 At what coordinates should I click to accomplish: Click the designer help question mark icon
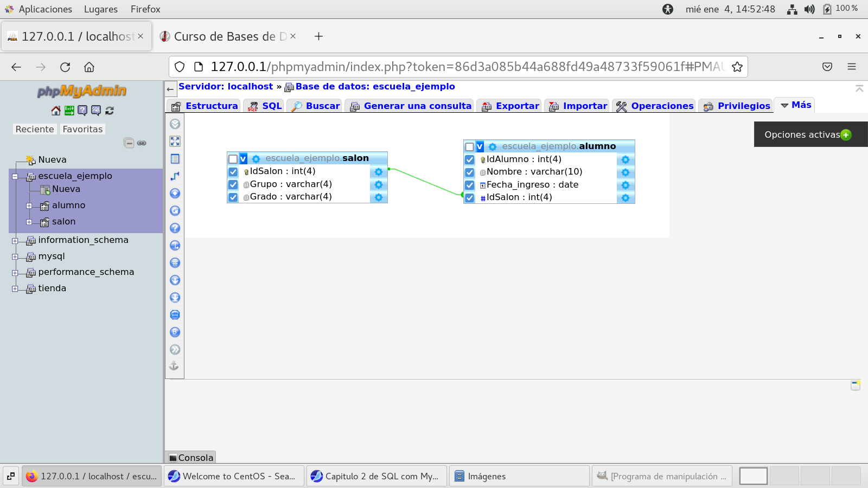(x=175, y=228)
